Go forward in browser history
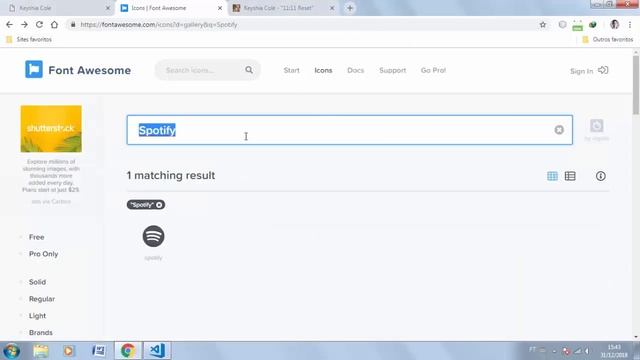 click(x=24, y=24)
